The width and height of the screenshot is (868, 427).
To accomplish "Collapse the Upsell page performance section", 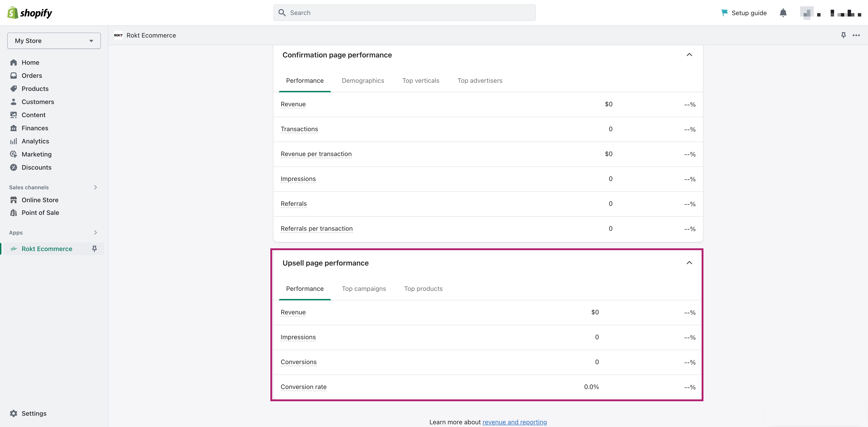I will pyautogui.click(x=689, y=263).
